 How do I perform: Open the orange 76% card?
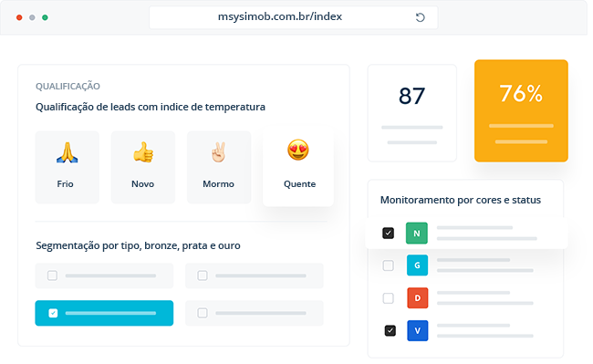pyautogui.click(x=521, y=110)
